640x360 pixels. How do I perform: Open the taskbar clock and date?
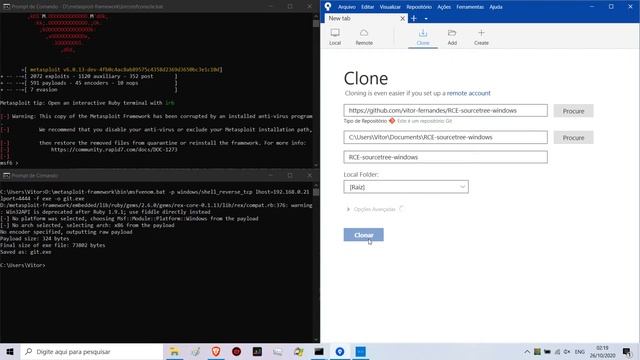click(x=602, y=352)
